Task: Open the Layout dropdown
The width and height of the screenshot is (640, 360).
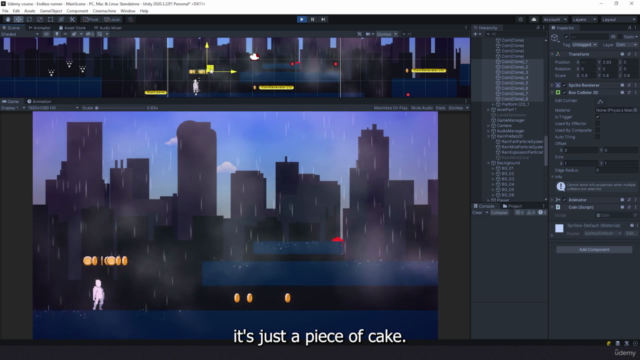Action: click(618, 19)
